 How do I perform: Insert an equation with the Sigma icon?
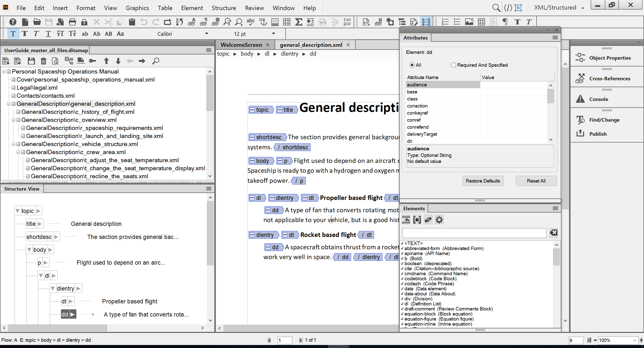(x=298, y=22)
